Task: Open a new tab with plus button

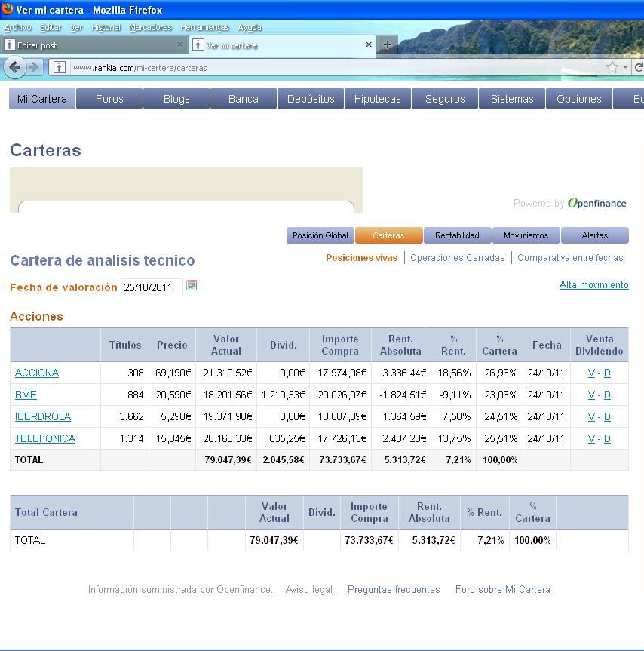Action: [x=387, y=45]
